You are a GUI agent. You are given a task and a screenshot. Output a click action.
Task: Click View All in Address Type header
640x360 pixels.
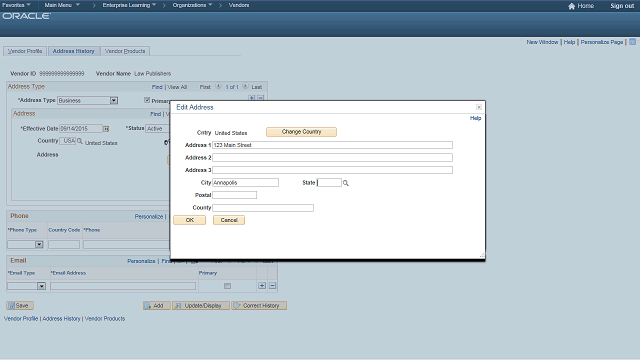click(177, 87)
